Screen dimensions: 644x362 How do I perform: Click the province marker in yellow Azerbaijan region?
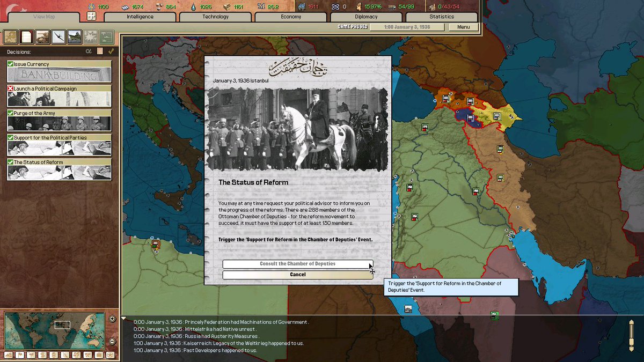point(497,116)
